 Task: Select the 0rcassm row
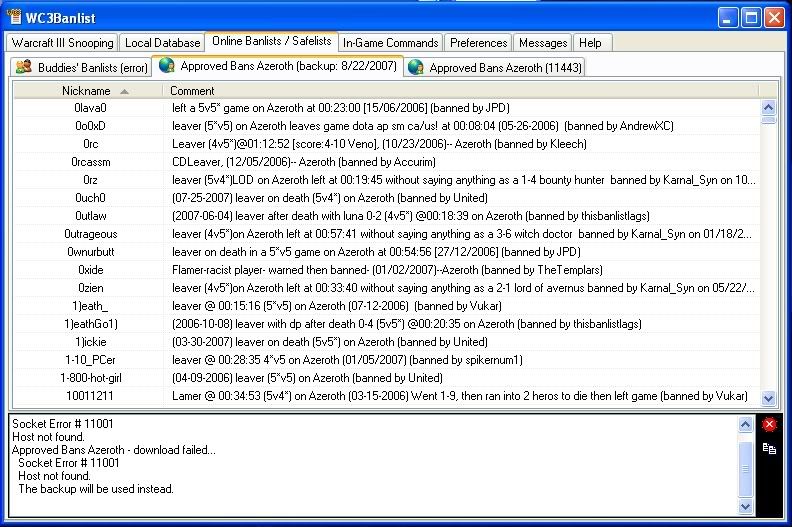pos(386,162)
